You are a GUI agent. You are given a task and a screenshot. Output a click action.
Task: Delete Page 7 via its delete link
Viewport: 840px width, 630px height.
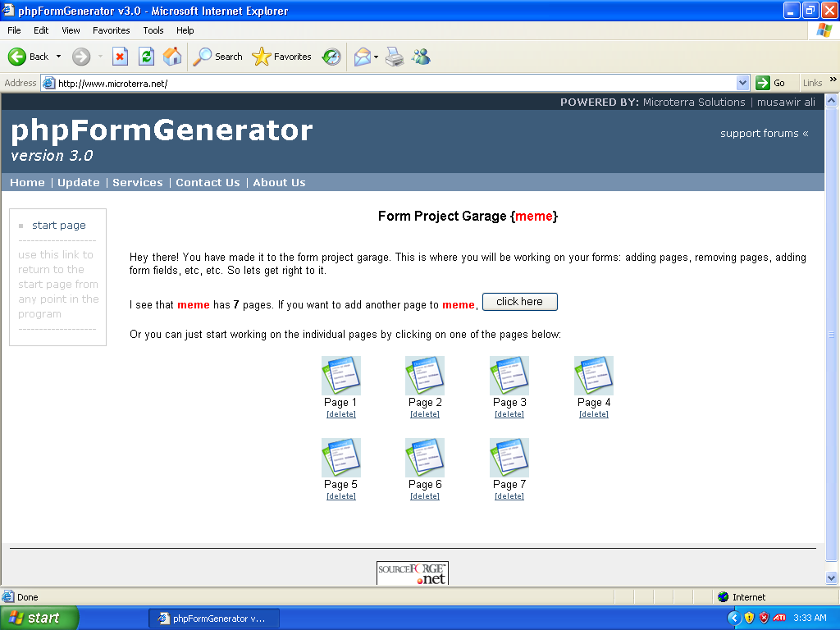click(509, 496)
